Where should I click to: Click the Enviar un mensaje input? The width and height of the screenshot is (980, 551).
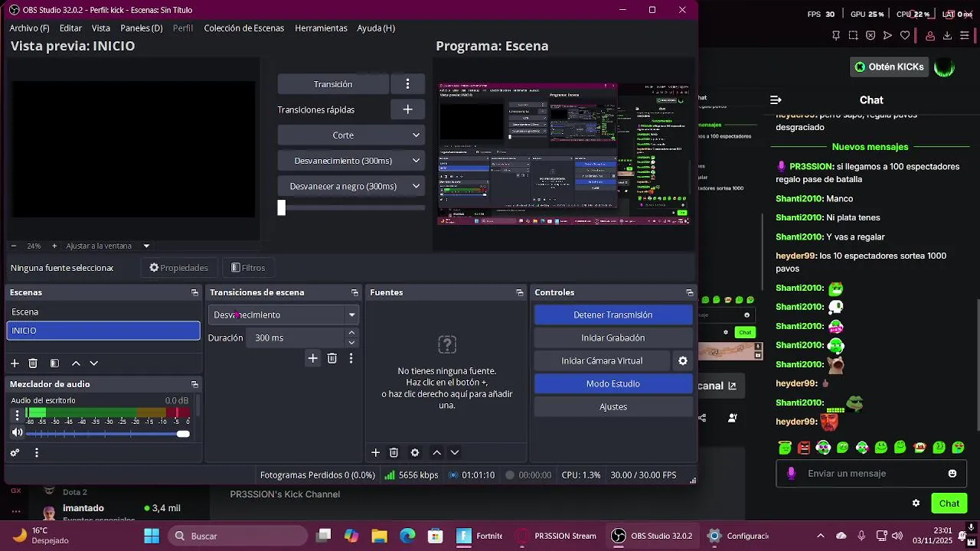873,474
